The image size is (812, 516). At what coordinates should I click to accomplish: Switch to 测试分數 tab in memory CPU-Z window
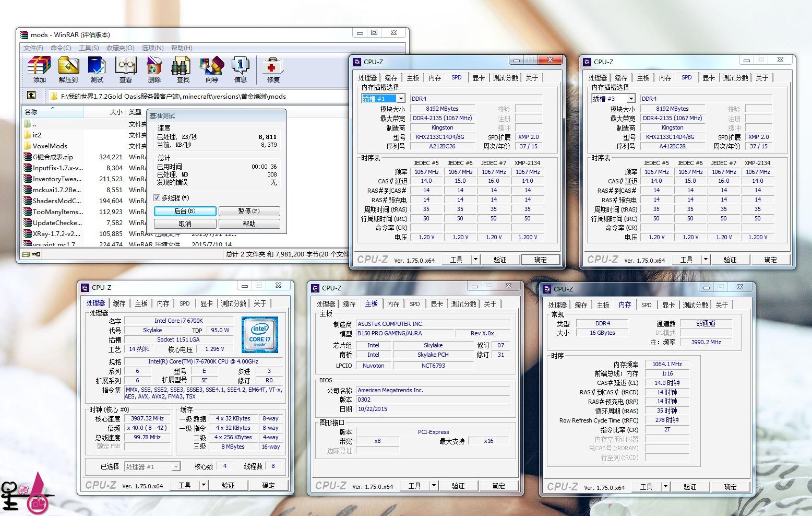[x=696, y=305]
